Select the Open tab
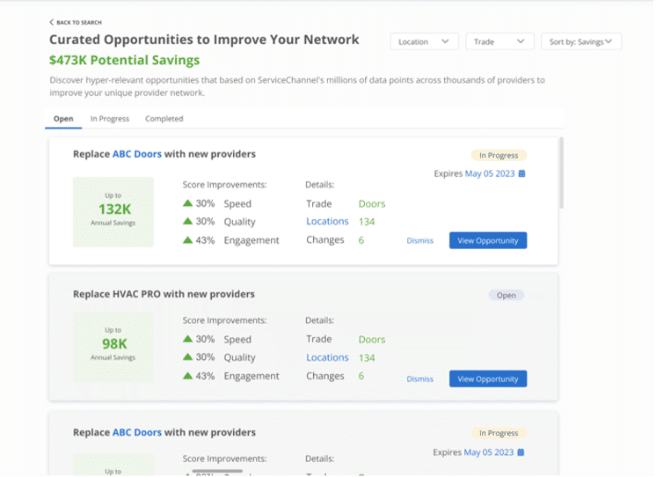Image resolution: width=656 pixels, height=477 pixels. coord(63,119)
